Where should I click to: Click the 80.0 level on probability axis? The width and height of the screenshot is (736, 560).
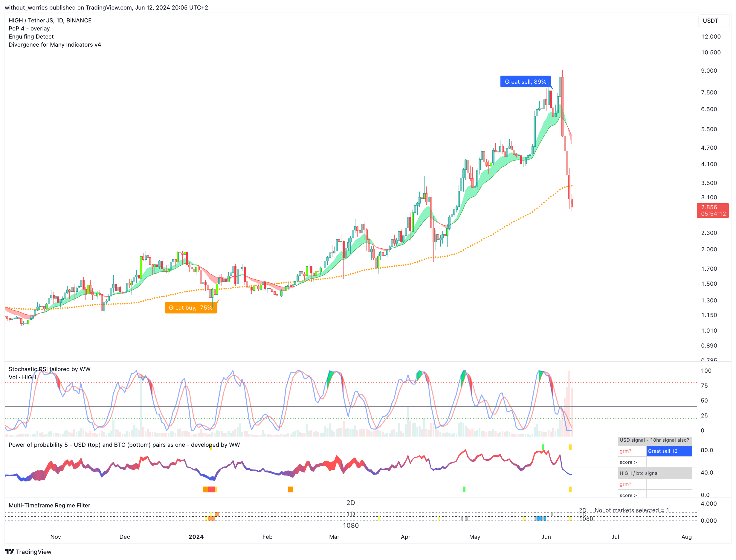[707, 450]
